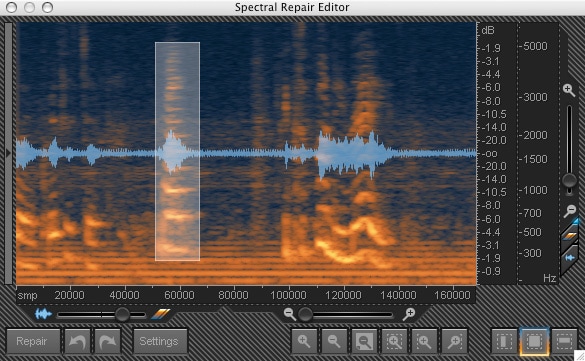Select the time-frequency rectangle selection mode

tap(534, 341)
